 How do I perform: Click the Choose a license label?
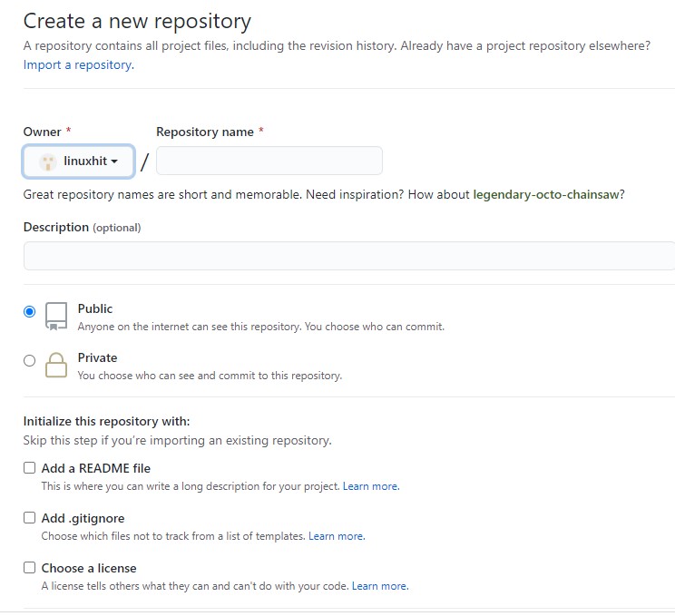click(x=89, y=568)
